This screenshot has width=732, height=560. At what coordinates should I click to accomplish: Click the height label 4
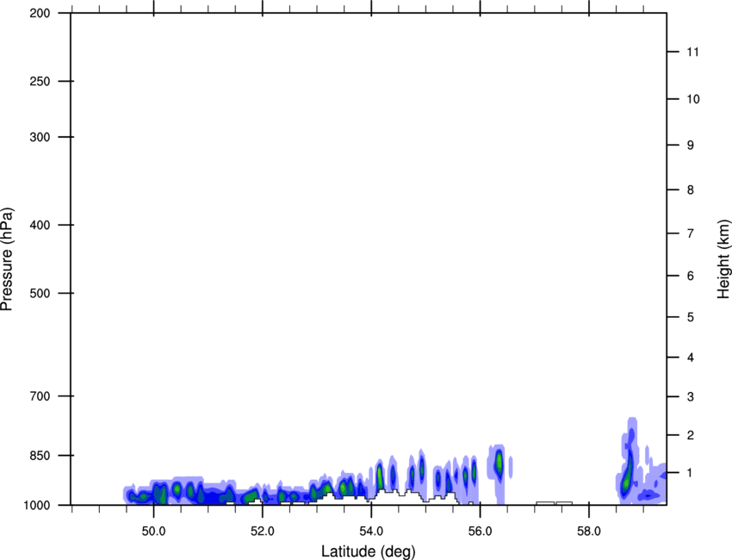(x=691, y=358)
